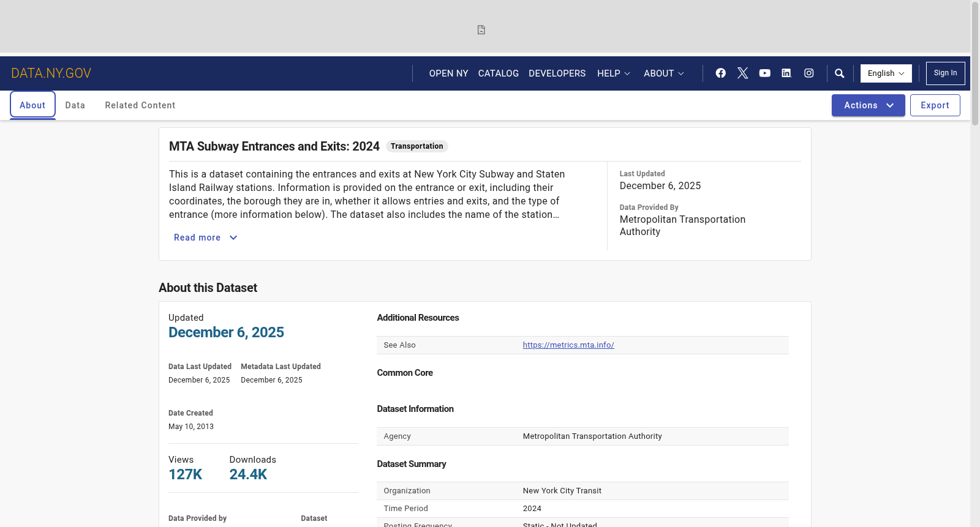Click the 'See Also' row label
The width and height of the screenshot is (980, 527).
click(x=400, y=345)
